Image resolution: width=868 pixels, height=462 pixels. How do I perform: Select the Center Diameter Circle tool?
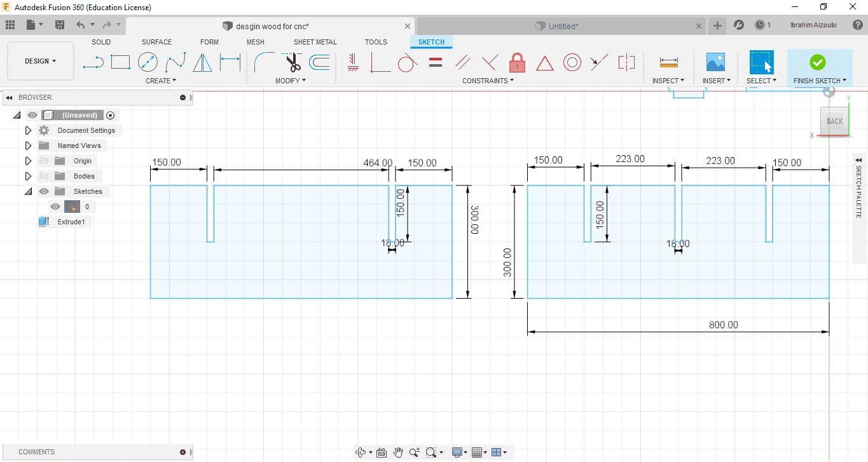(148, 62)
